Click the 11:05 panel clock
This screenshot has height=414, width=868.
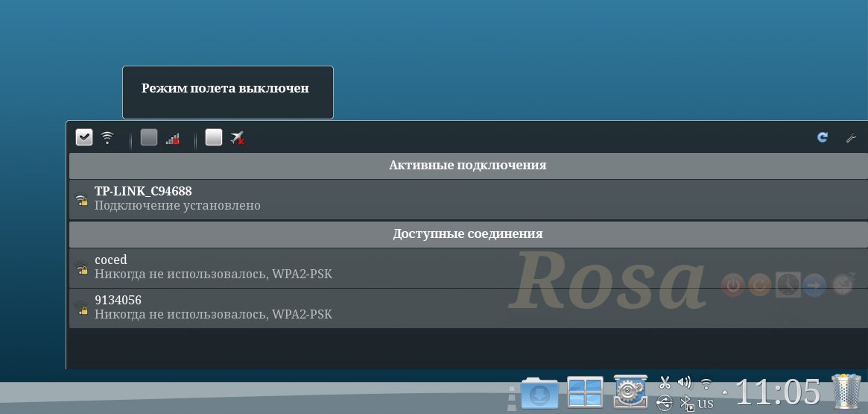tap(779, 392)
